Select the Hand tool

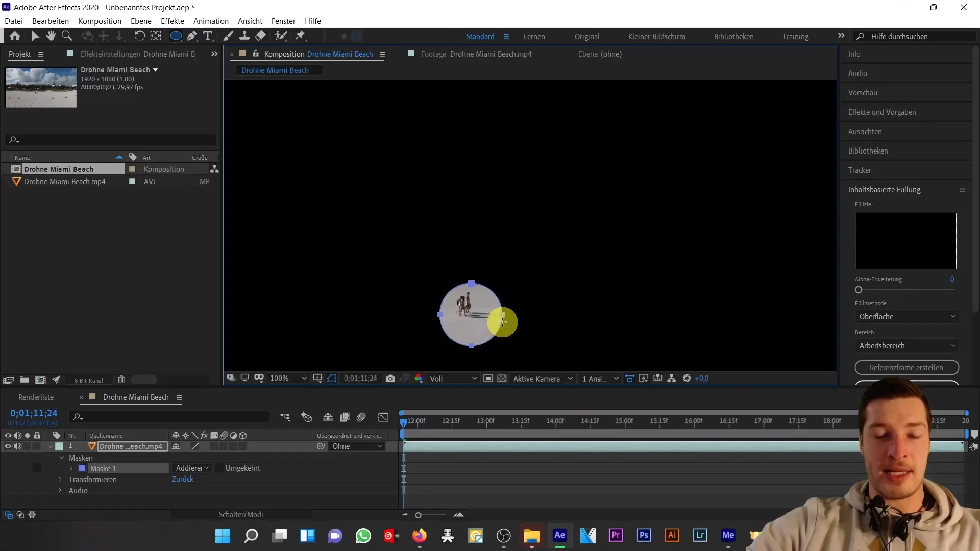pyautogui.click(x=51, y=36)
